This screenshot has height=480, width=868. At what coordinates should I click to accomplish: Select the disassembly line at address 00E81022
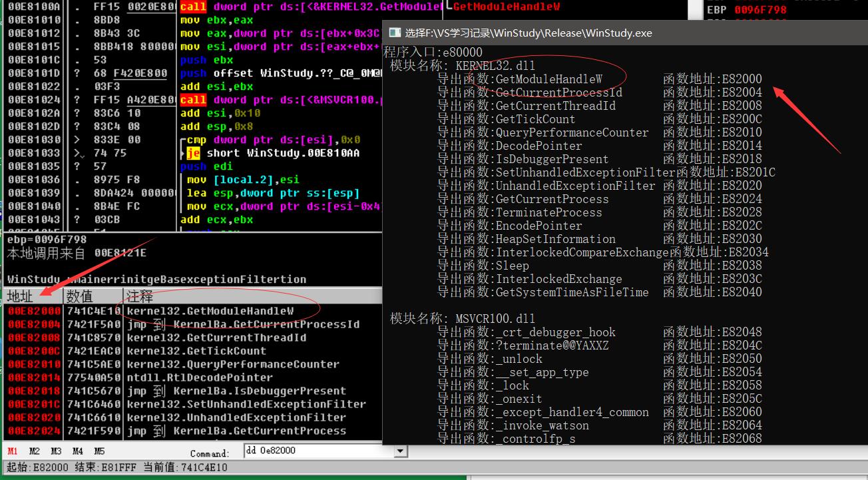[x=193, y=87]
